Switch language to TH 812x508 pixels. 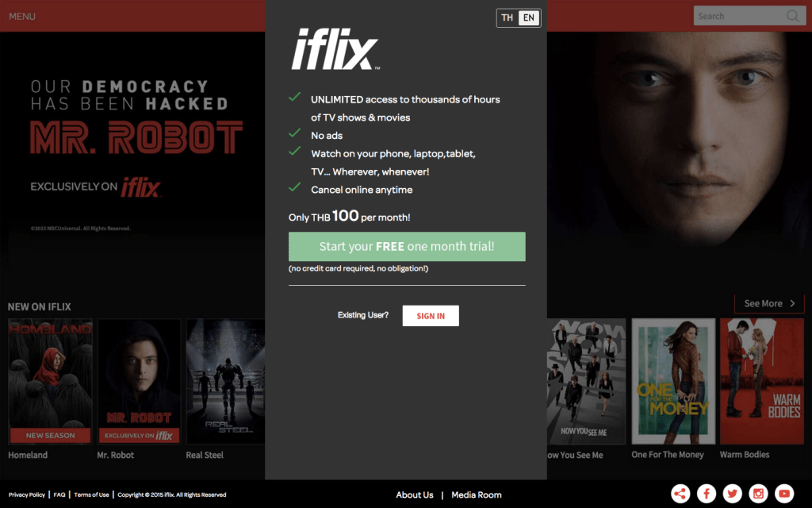point(507,17)
